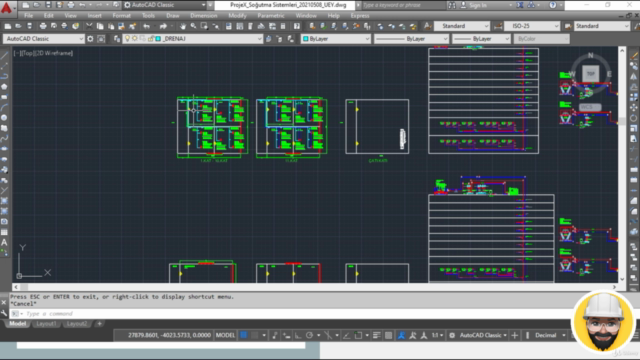Image resolution: width=640 pixels, height=360 pixels.
Task: Click the Customization icon in status bar
Action: [635, 336]
